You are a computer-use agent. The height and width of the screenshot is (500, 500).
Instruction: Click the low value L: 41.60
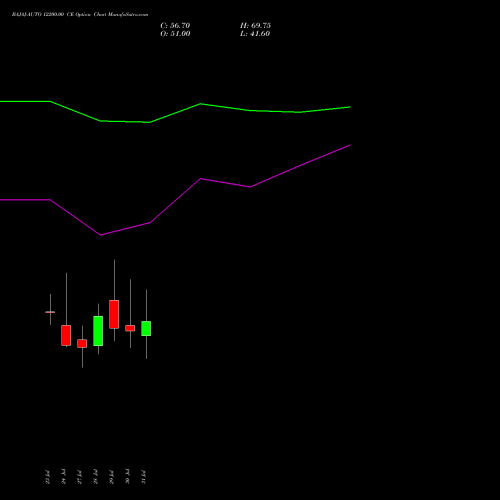click(255, 34)
